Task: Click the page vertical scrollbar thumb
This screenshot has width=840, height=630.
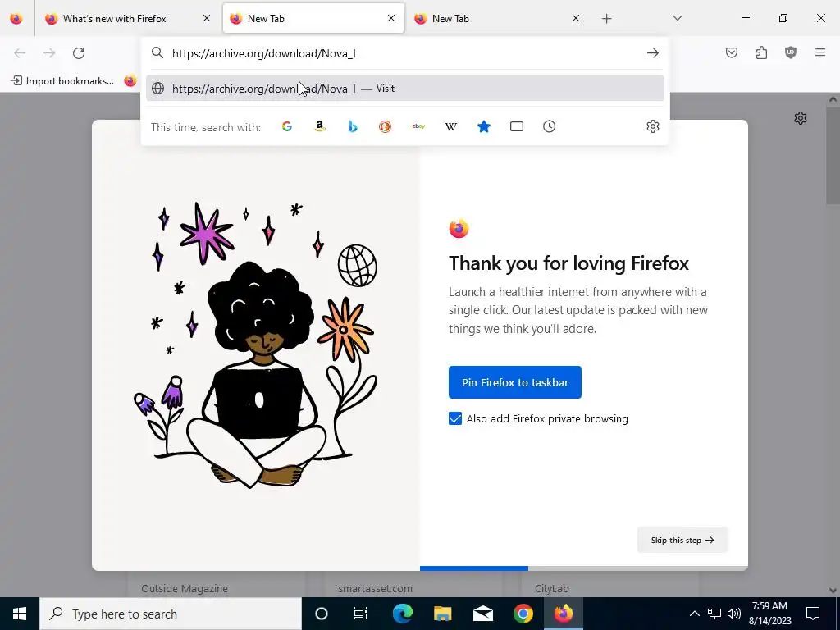Action: [x=833, y=153]
